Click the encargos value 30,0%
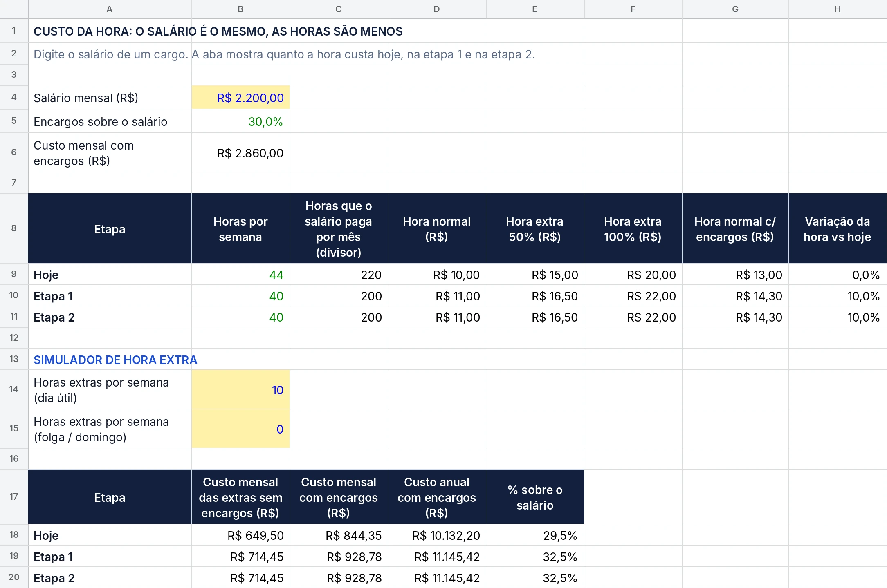887x588 pixels. click(x=240, y=121)
